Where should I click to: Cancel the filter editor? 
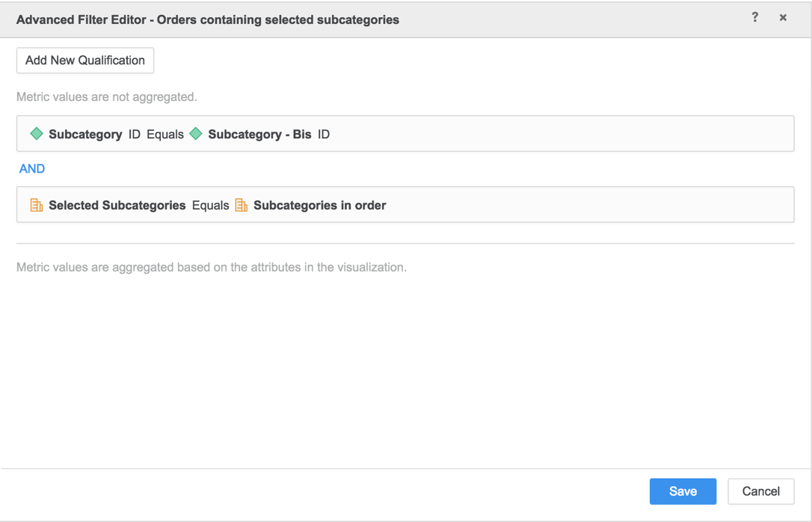point(760,491)
